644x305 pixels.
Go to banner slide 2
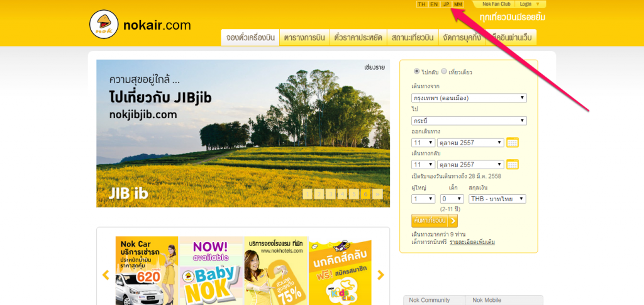(319, 194)
